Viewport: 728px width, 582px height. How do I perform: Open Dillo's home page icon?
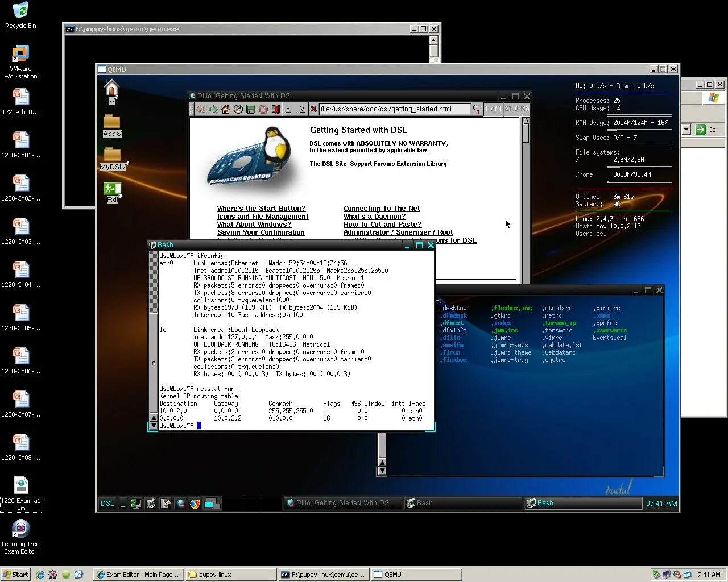coord(226,109)
